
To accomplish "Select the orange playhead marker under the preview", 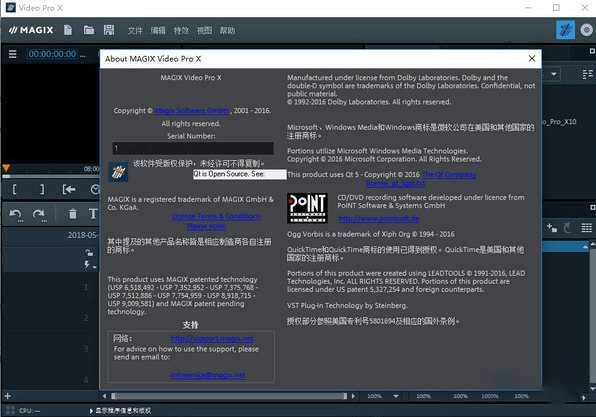I will pos(6,168).
